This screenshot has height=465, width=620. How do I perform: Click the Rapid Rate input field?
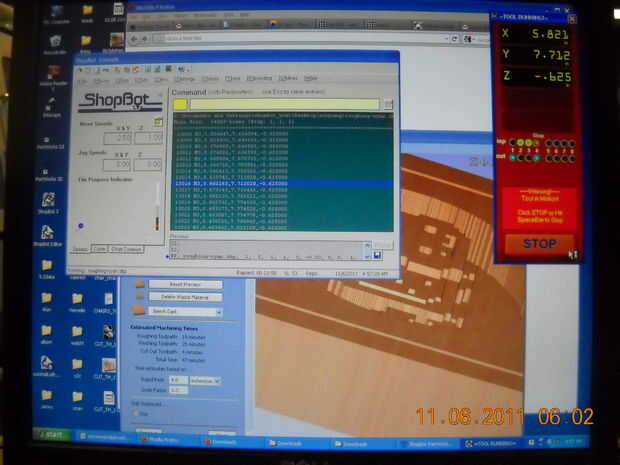(x=178, y=380)
